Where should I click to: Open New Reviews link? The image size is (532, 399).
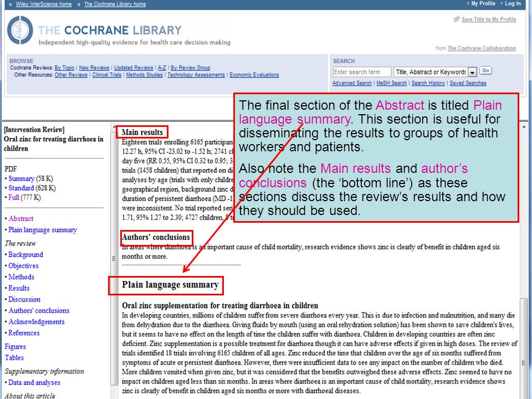[x=94, y=68]
